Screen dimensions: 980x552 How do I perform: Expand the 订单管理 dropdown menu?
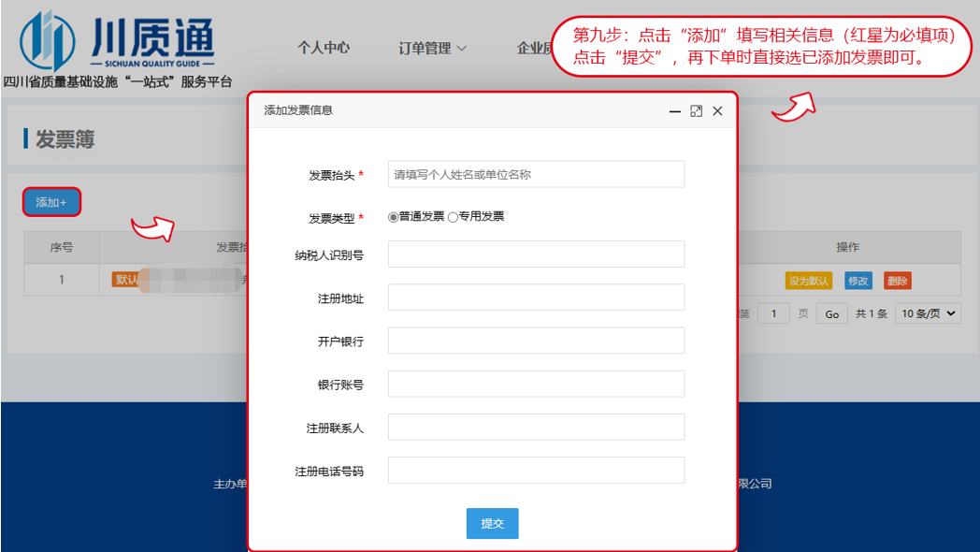click(x=432, y=48)
